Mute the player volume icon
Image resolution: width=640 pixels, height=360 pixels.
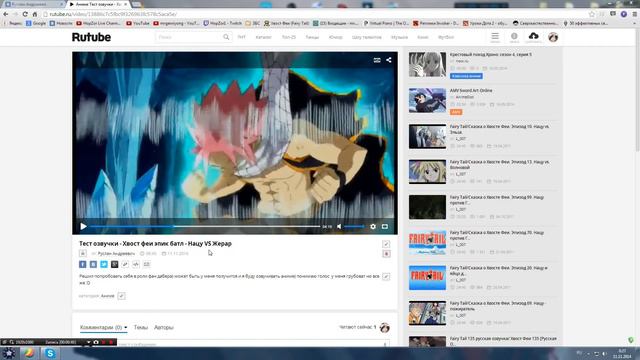click(x=339, y=226)
